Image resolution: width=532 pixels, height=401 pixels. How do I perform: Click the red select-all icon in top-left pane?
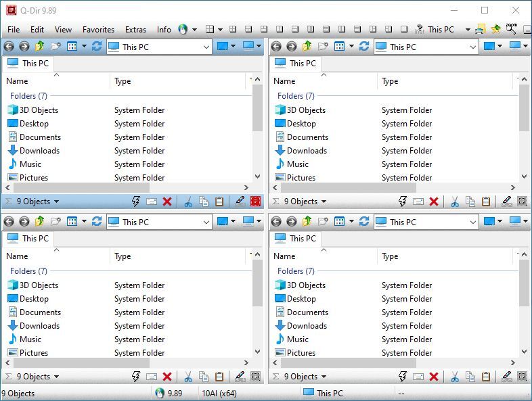(255, 202)
